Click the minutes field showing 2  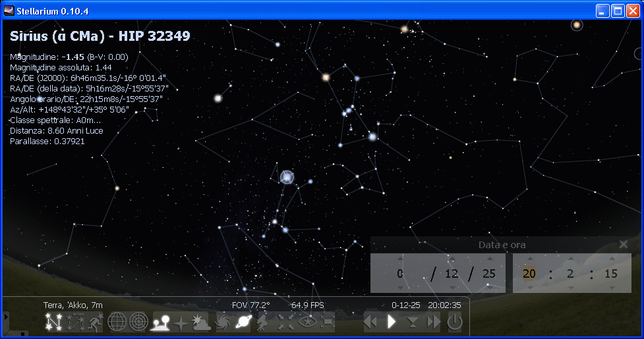570,273
